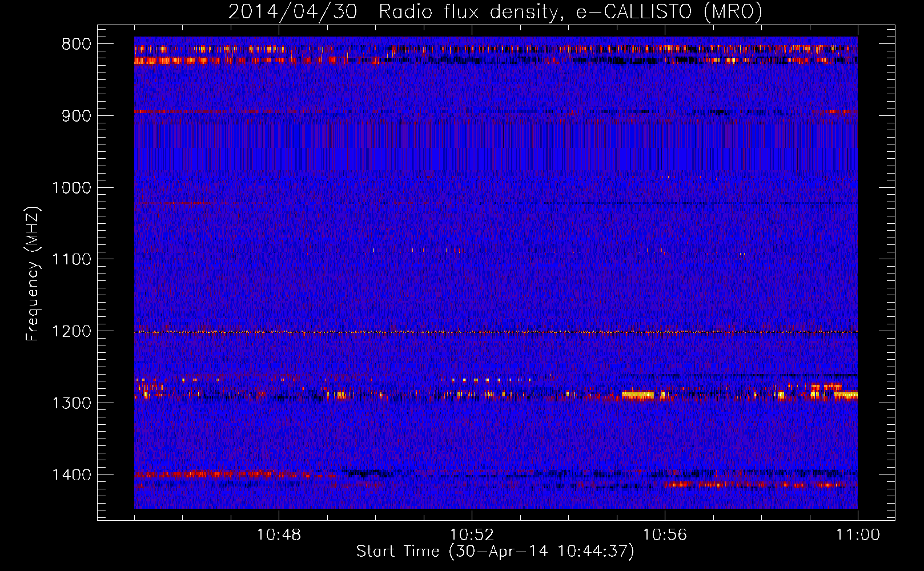
Task: Select the 1400 frequency tick label
Action: pos(71,475)
